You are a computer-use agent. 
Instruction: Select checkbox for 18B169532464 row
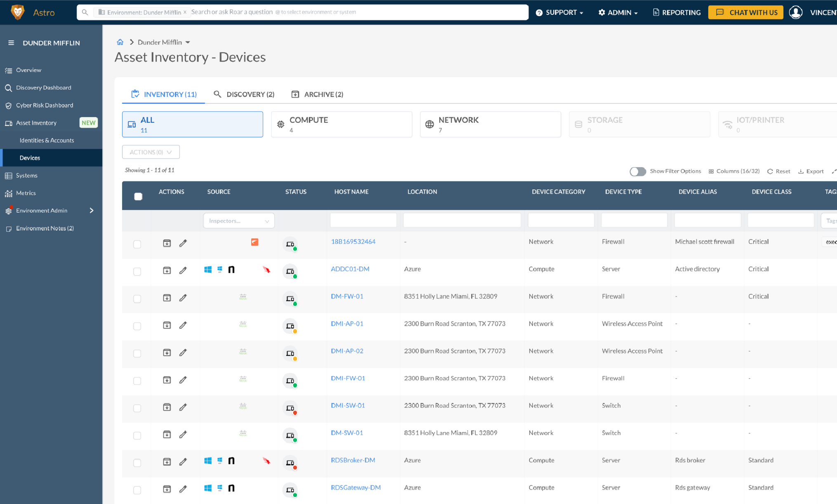coord(137,244)
